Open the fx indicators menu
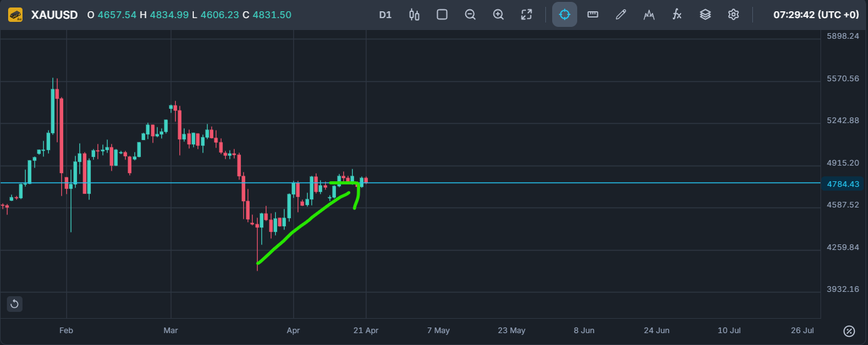The width and height of the screenshot is (868, 345). (677, 14)
